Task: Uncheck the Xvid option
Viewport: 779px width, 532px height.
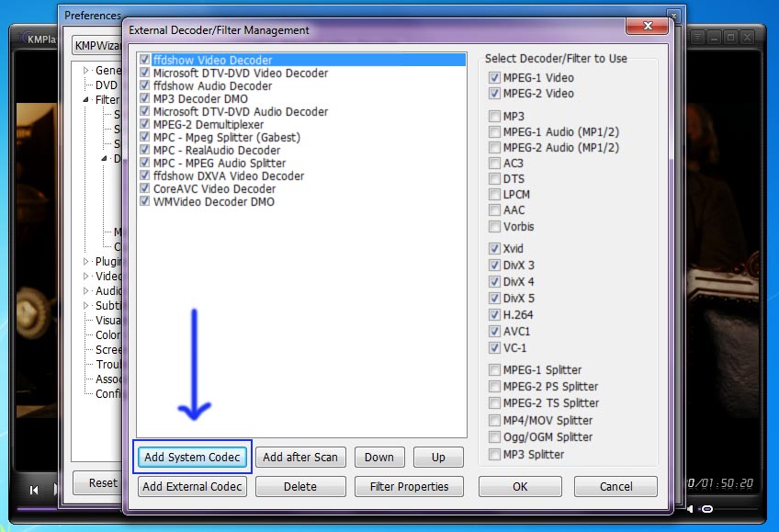Action: (x=494, y=248)
